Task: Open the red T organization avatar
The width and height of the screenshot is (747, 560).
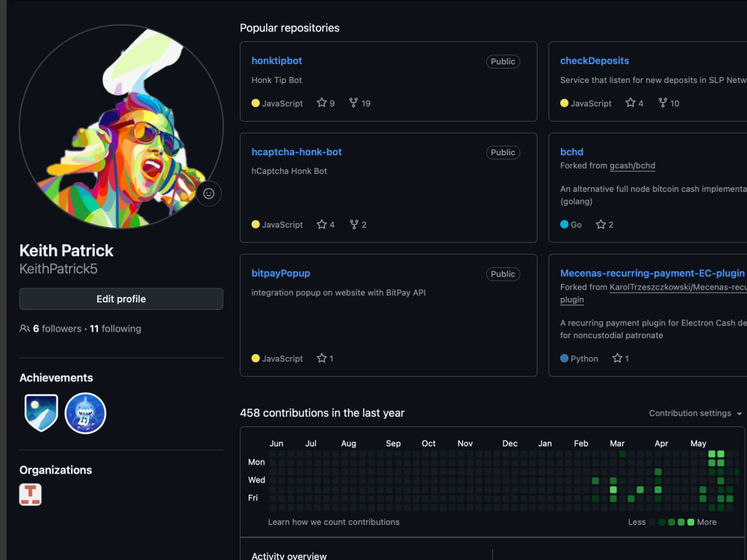Action: pos(31,494)
